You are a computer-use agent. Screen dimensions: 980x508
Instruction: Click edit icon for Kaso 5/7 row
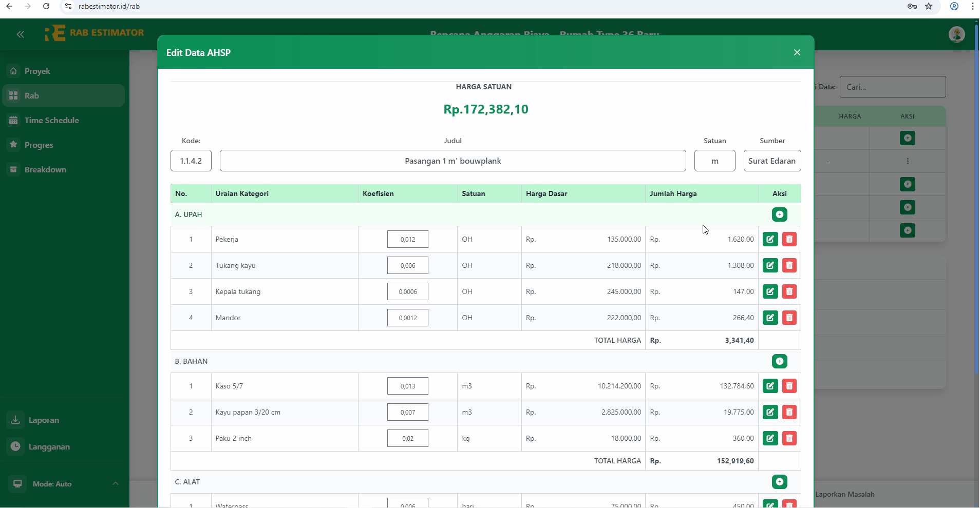point(770,386)
